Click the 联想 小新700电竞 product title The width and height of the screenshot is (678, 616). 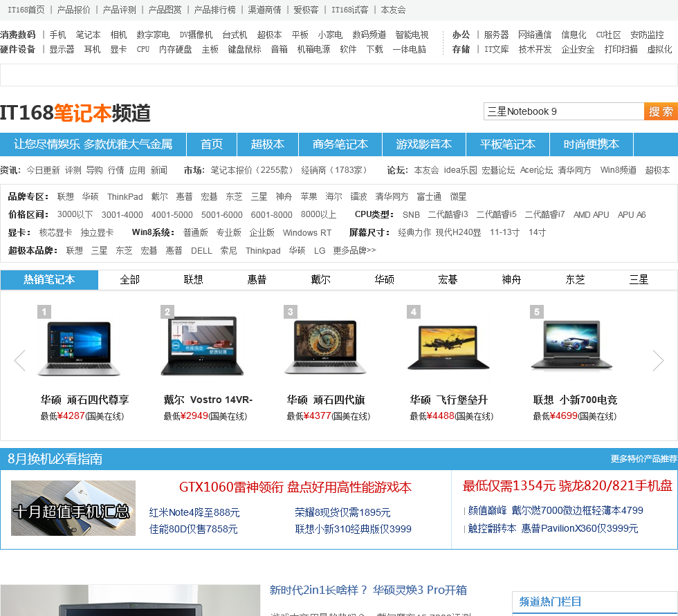point(576,400)
